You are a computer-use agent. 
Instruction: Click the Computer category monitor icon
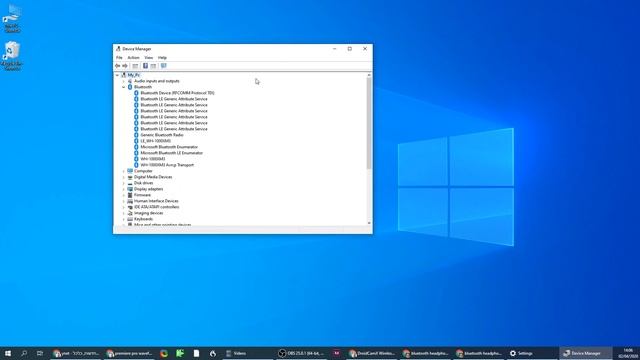(130, 171)
